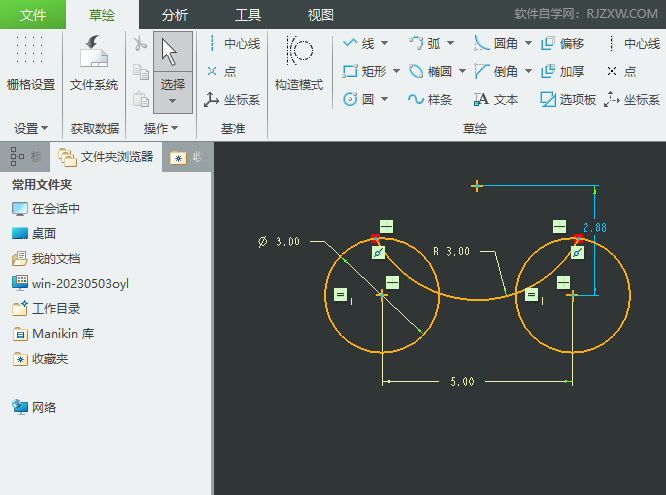Click the copy icon
This screenshot has width=666, height=495.
coord(141,72)
